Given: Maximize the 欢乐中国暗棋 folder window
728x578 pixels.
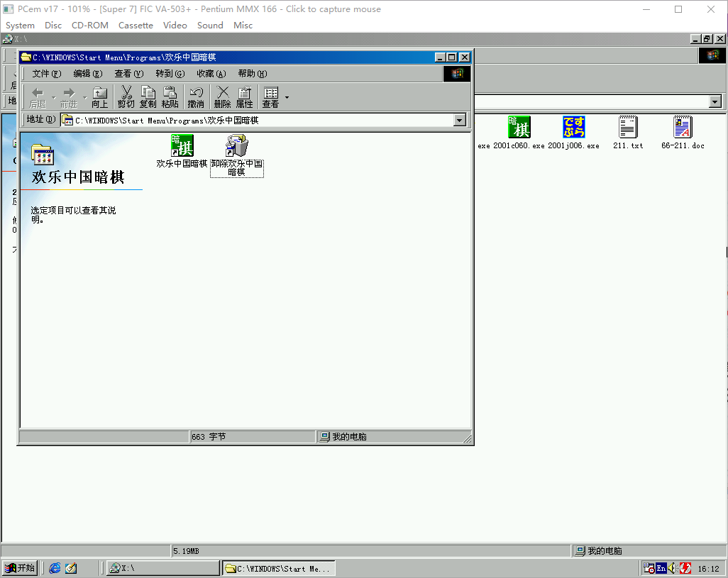Looking at the screenshot, I should 452,57.
